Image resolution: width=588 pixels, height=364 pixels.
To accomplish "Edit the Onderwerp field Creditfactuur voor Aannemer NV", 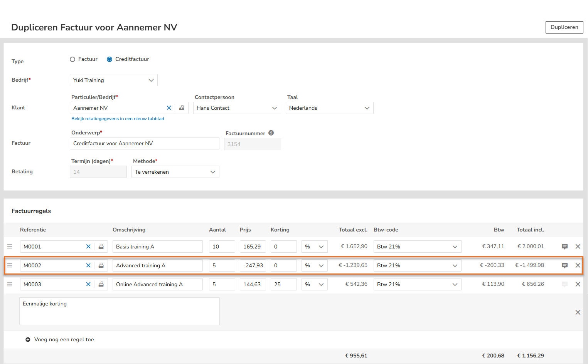I will click(145, 143).
